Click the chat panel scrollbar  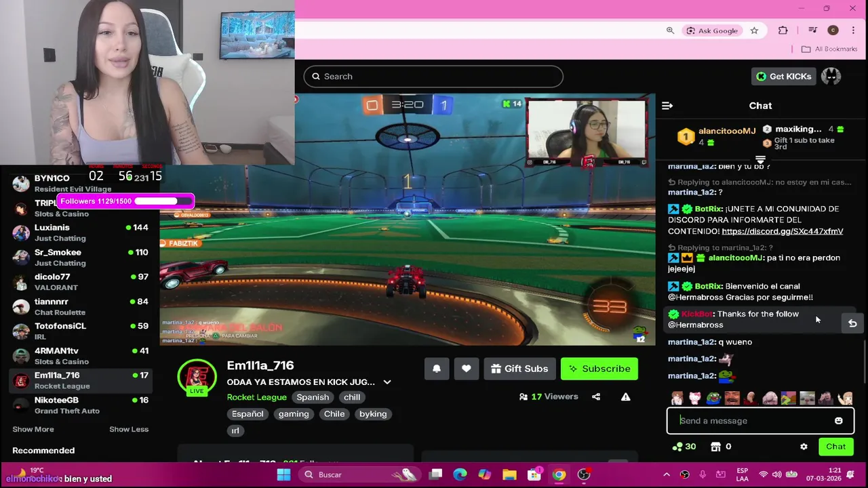tap(865, 363)
